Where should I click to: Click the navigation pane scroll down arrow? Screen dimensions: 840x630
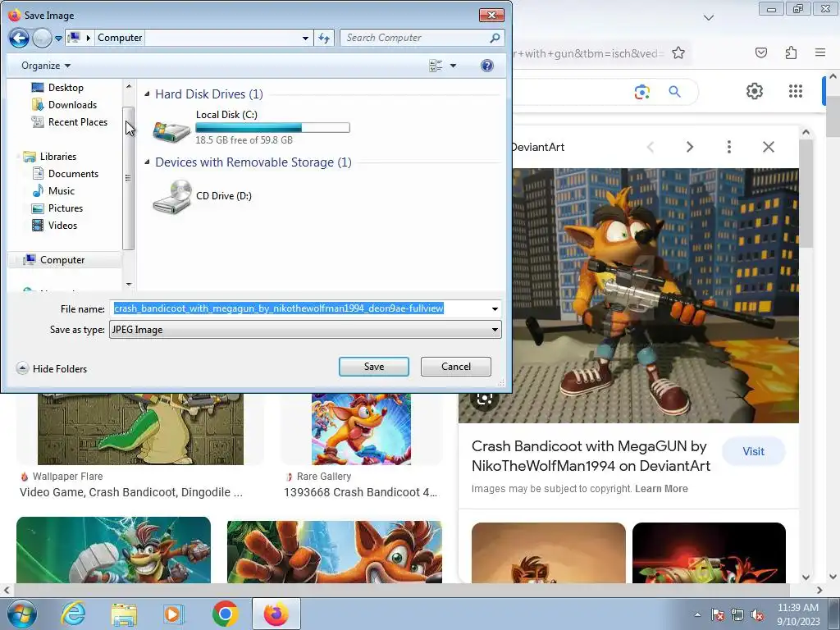[129, 285]
